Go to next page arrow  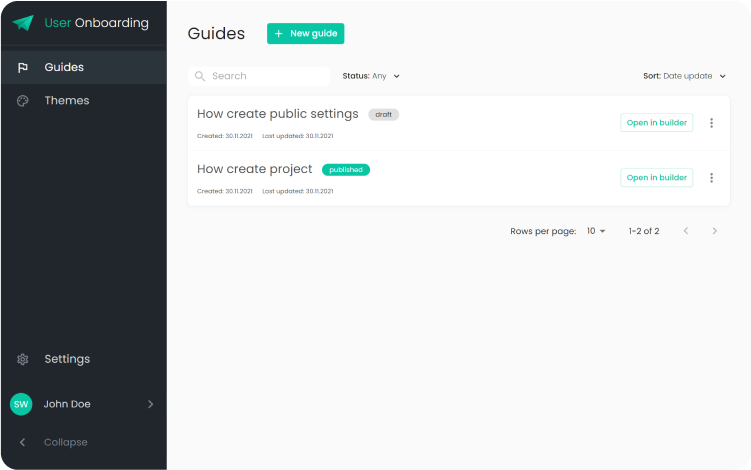tap(714, 231)
